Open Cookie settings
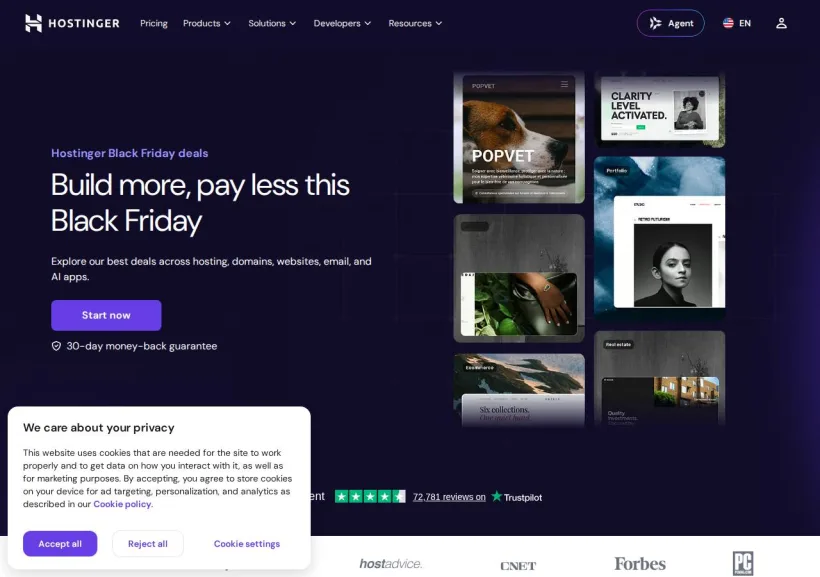Screen dimensions: 820x577 [x=247, y=544]
